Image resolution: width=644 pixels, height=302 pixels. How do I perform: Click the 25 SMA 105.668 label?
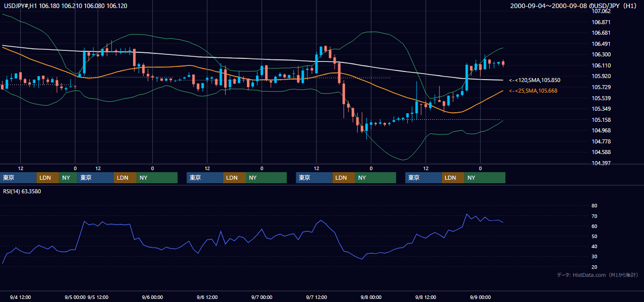pyautogui.click(x=533, y=91)
